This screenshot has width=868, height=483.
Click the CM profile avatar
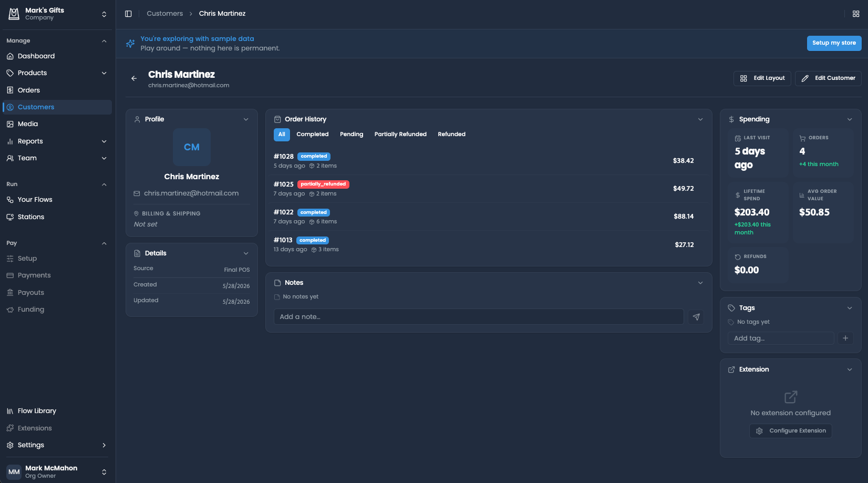[192, 147]
